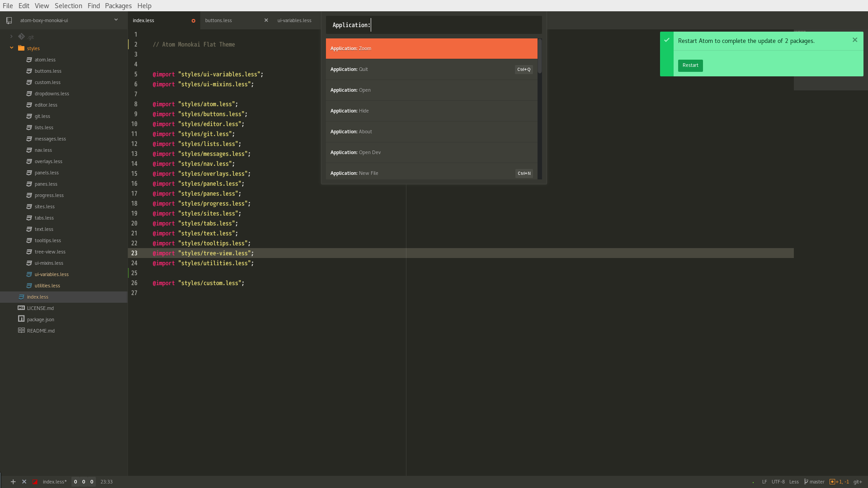The image size is (868, 488).
Task: Click the project repo icon in the tree header
Action: (9, 20)
